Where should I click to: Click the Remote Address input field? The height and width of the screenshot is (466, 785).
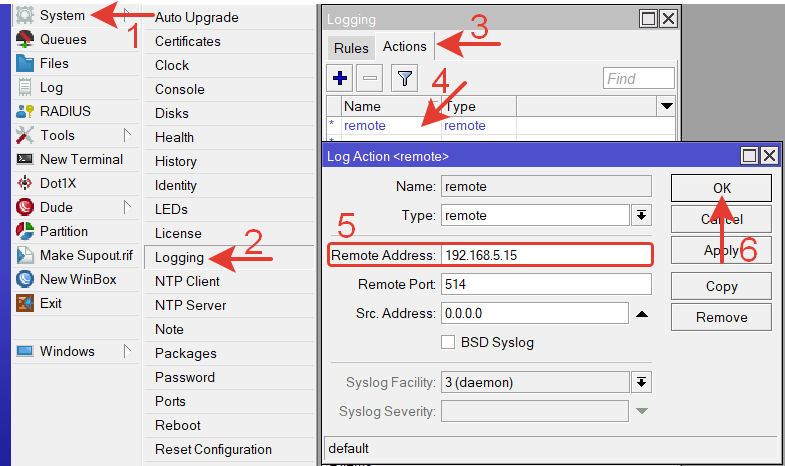[x=547, y=255]
